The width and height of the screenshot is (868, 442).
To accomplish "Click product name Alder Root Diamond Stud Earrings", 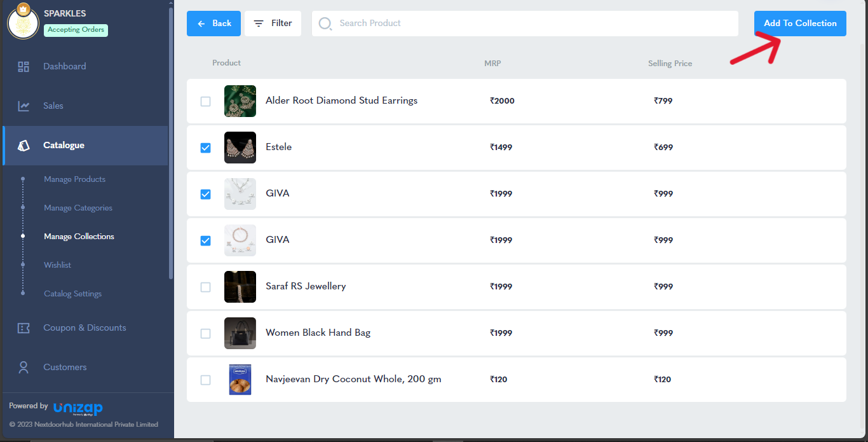I will (341, 100).
